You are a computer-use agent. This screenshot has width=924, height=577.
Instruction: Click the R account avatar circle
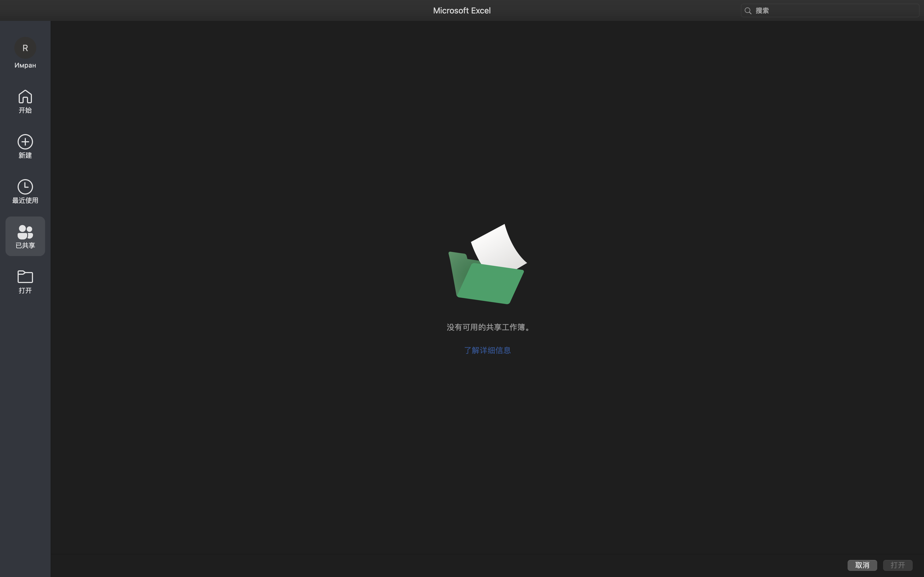[x=25, y=48]
